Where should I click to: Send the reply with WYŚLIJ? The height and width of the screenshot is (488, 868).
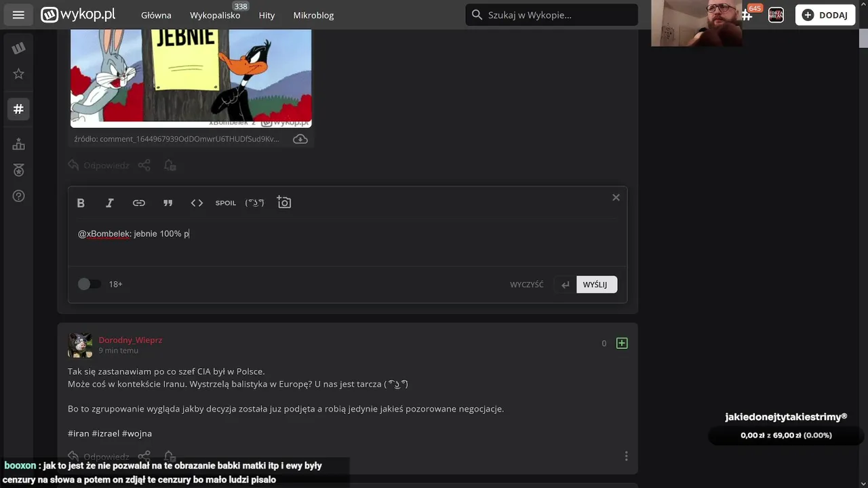(596, 285)
